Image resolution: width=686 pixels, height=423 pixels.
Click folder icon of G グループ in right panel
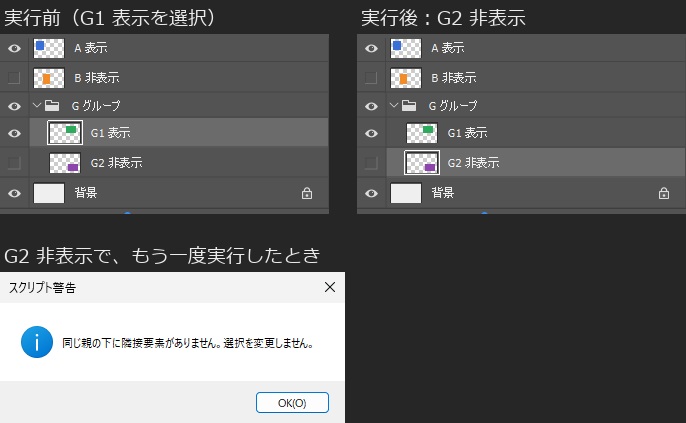pos(409,105)
